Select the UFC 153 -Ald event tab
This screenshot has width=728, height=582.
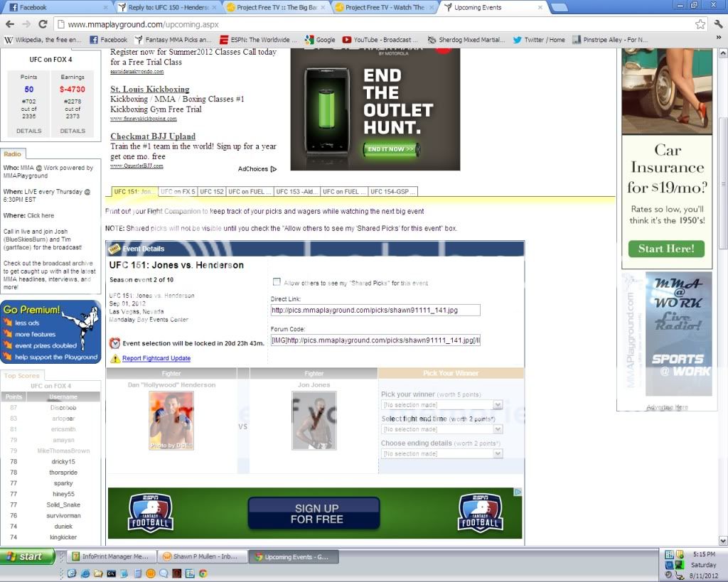click(x=296, y=192)
